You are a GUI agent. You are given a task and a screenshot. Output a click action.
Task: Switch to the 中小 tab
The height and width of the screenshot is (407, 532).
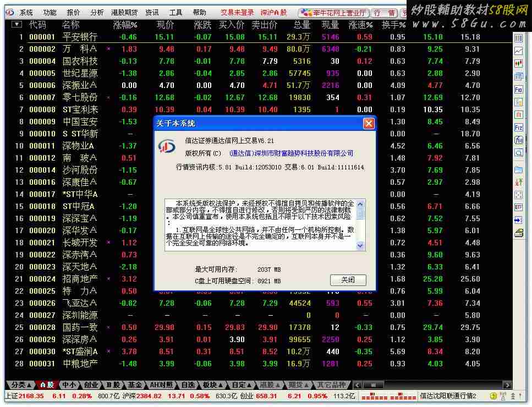(69, 385)
